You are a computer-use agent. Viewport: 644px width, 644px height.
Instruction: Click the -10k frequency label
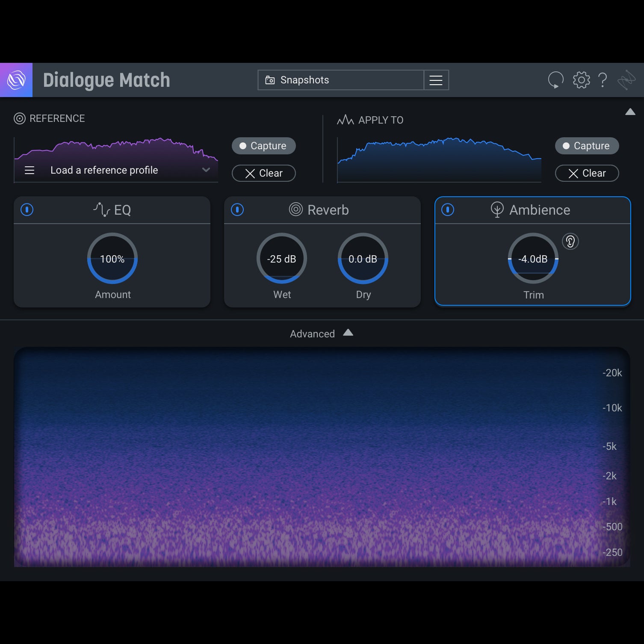pyautogui.click(x=612, y=408)
